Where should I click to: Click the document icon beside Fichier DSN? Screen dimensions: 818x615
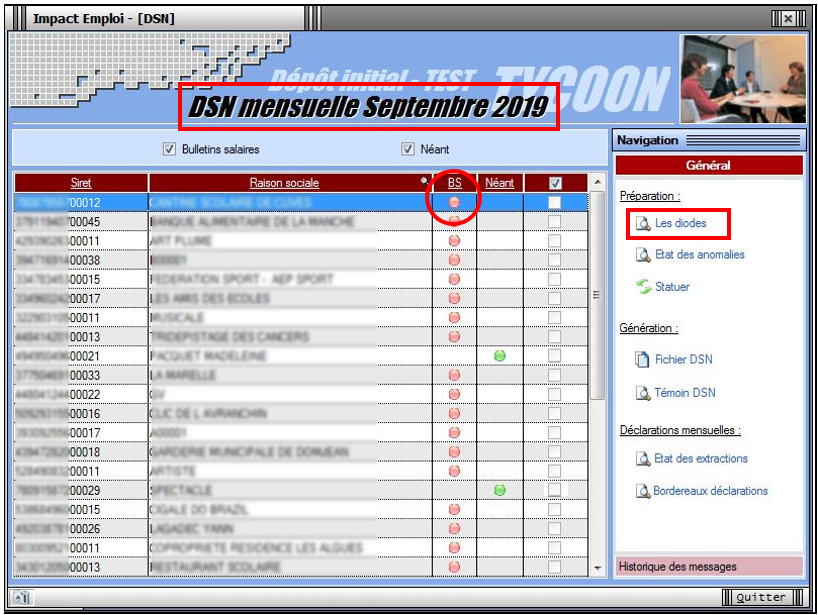coord(642,359)
